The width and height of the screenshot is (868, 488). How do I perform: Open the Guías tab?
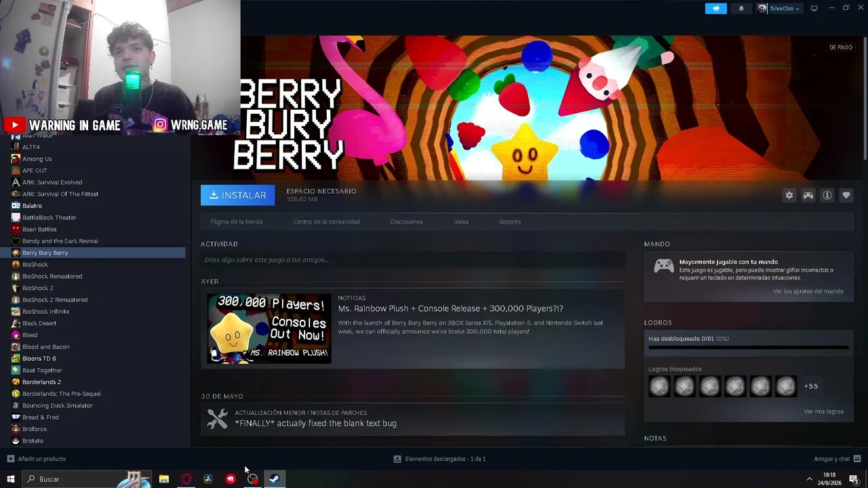[461, 222]
